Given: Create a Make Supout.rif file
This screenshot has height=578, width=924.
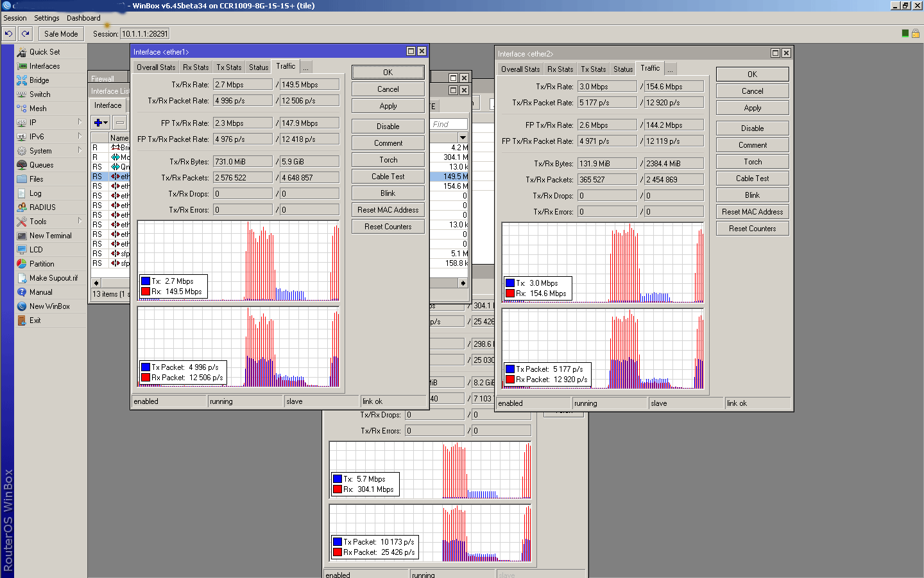Looking at the screenshot, I should pos(51,278).
